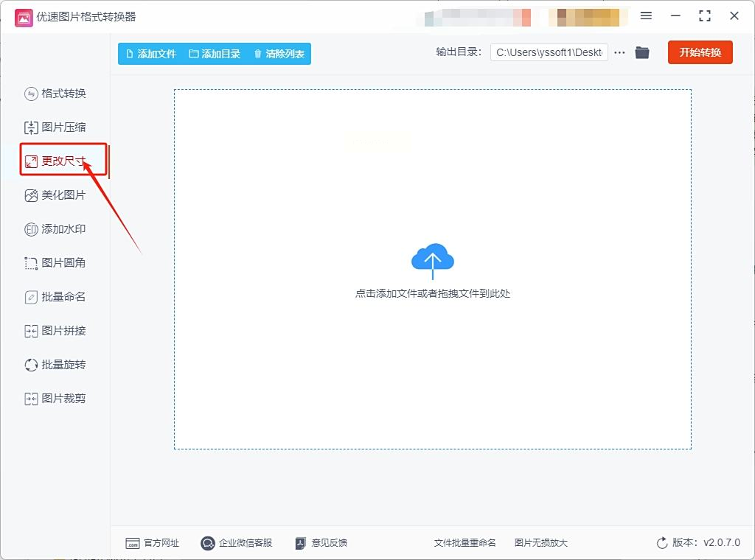Start conversion with 开始转换 button

700,52
